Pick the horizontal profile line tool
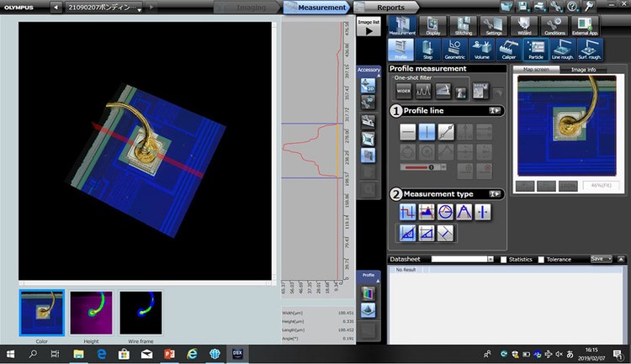 click(406, 132)
